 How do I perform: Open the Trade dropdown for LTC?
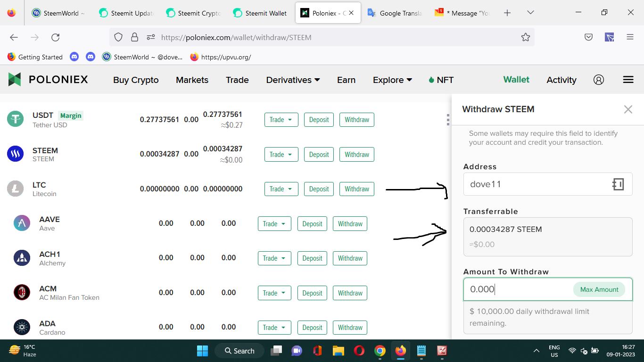click(x=281, y=189)
